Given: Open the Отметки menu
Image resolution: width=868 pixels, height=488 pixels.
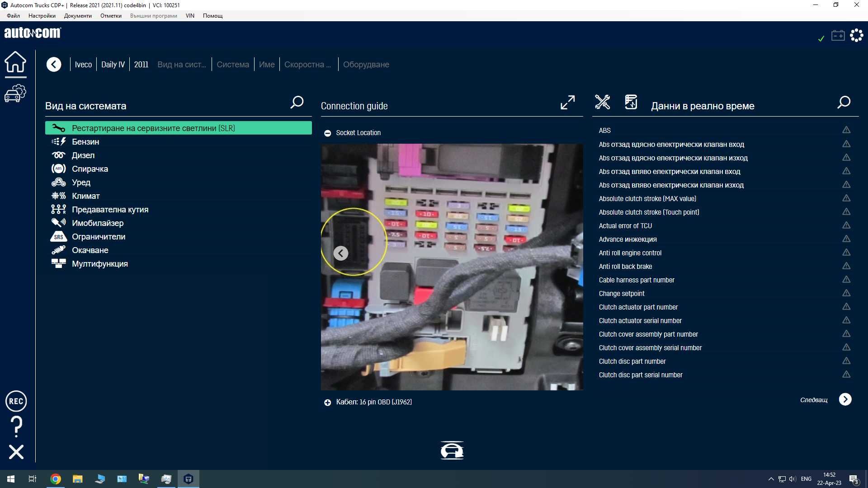Looking at the screenshot, I should [111, 16].
